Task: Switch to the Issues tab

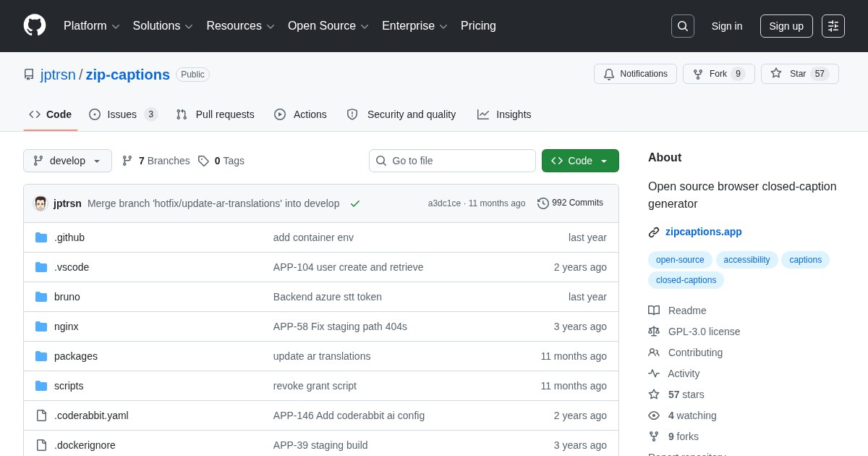Action: click(123, 114)
